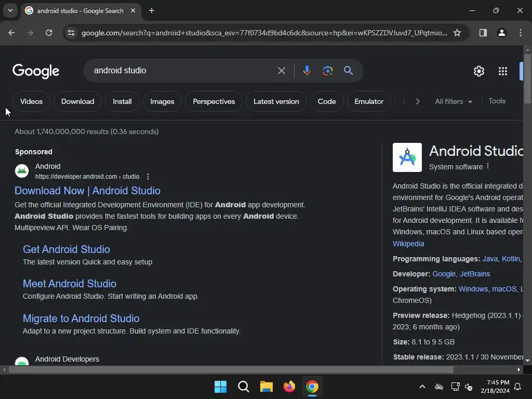Show hidden system tray icons
This screenshot has width=532, height=399.
(x=422, y=387)
